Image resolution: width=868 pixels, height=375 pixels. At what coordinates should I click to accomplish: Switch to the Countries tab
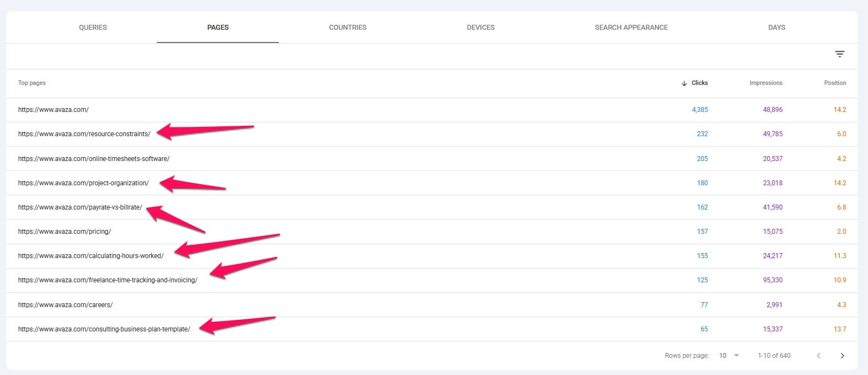(x=348, y=27)
